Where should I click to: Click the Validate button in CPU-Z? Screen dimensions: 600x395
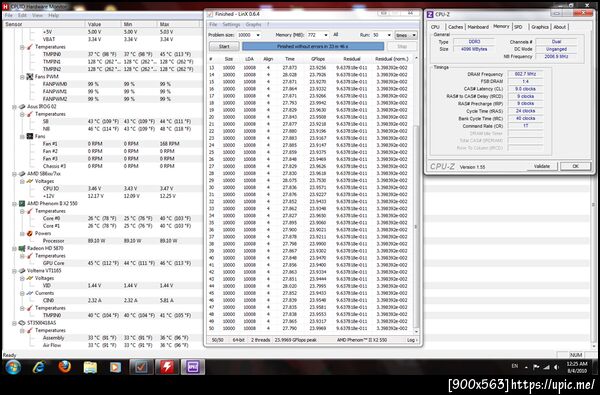(541, 166)
